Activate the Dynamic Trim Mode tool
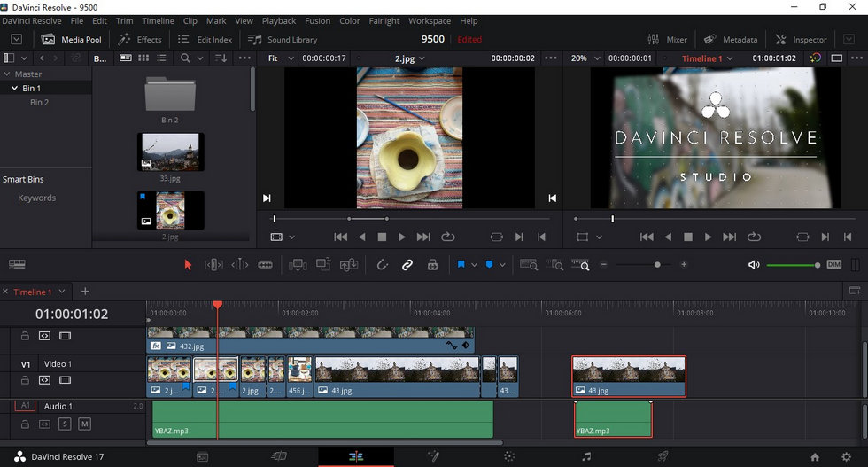 [x=239, y=265]
